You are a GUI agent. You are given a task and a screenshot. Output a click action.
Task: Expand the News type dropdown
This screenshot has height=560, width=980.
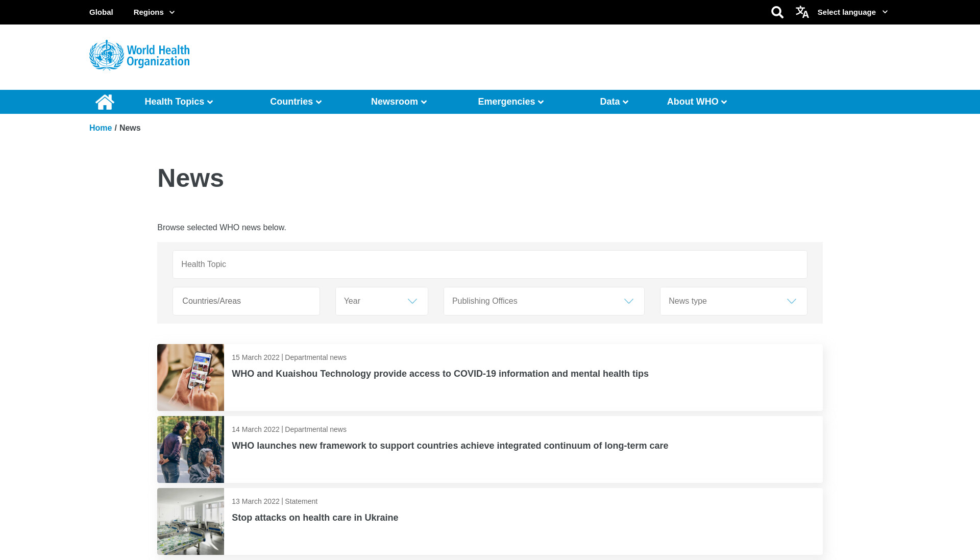click(x=733, y=301)
